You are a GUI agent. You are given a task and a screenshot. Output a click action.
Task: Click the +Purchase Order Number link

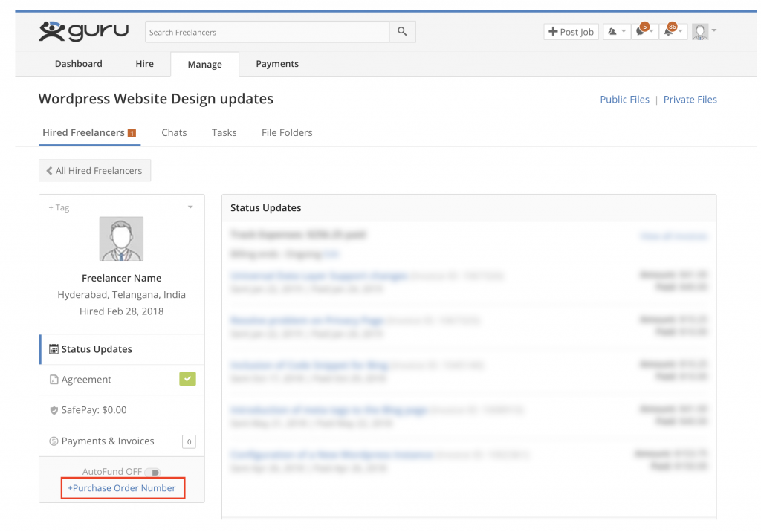pyautogui.click(x=122, y=488)
